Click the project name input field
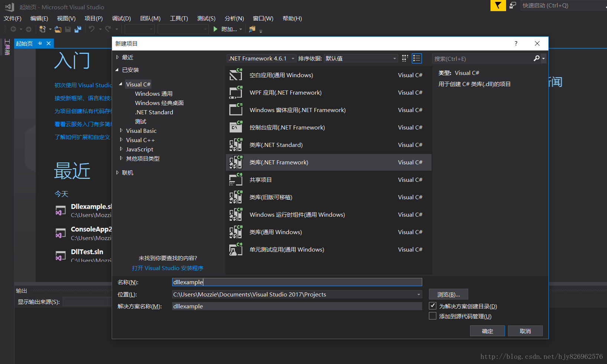 297,282
